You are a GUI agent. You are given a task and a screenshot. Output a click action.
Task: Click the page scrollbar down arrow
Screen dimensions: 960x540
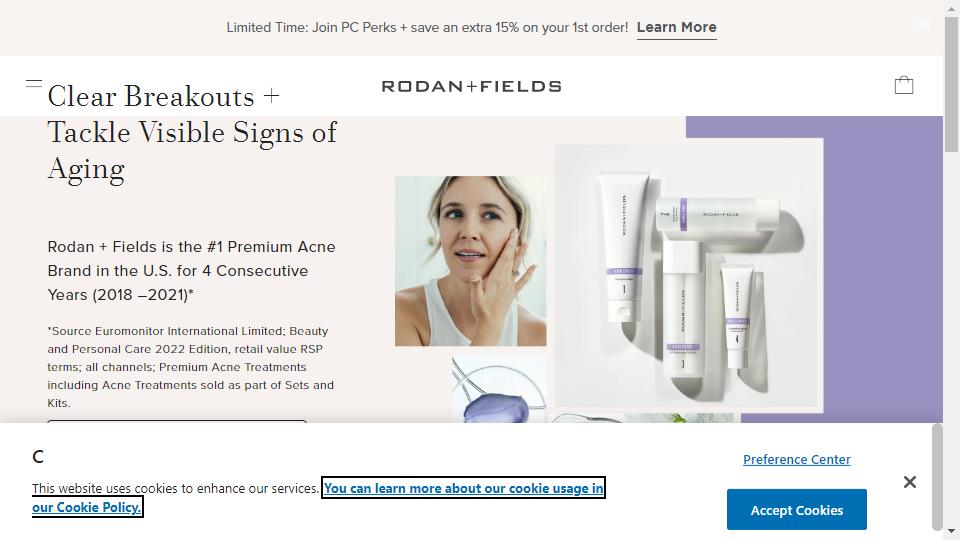pos(951,531)
